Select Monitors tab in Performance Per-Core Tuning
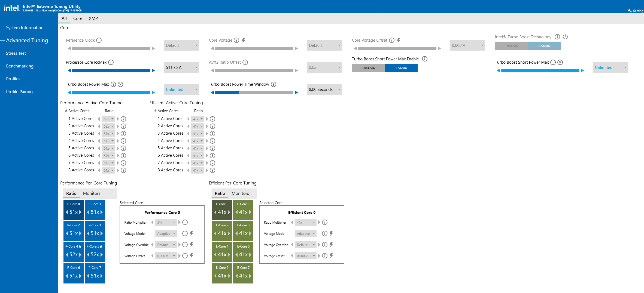 click(92, 193)
